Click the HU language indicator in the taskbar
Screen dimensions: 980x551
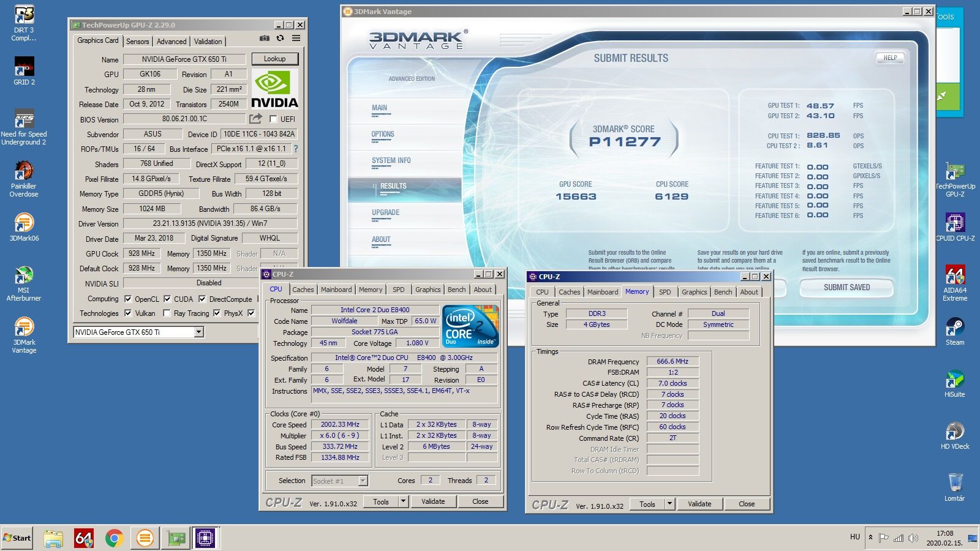[855, 537]
